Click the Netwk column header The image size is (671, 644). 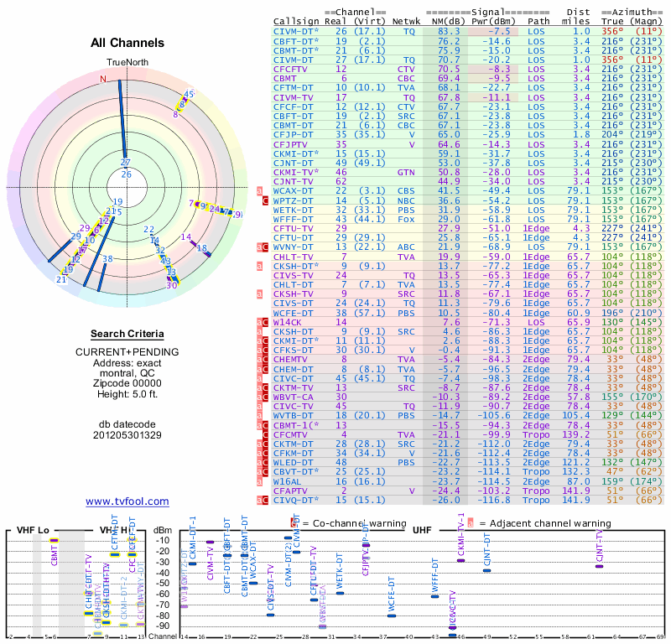pos(406,22)
